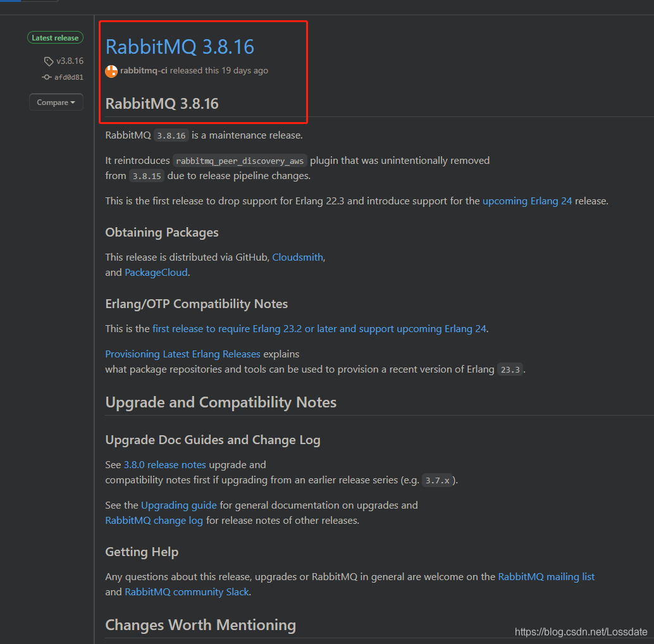Open the RabbitMQ community Slack link
Image resolution: width=654 pixels, height=644 pixels.
(x=187, y=592)
